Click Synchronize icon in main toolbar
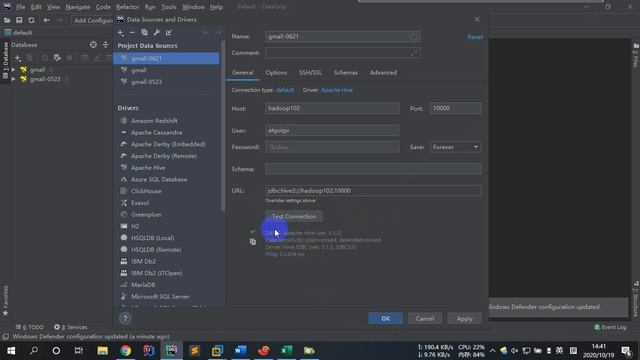 point(31,20)
